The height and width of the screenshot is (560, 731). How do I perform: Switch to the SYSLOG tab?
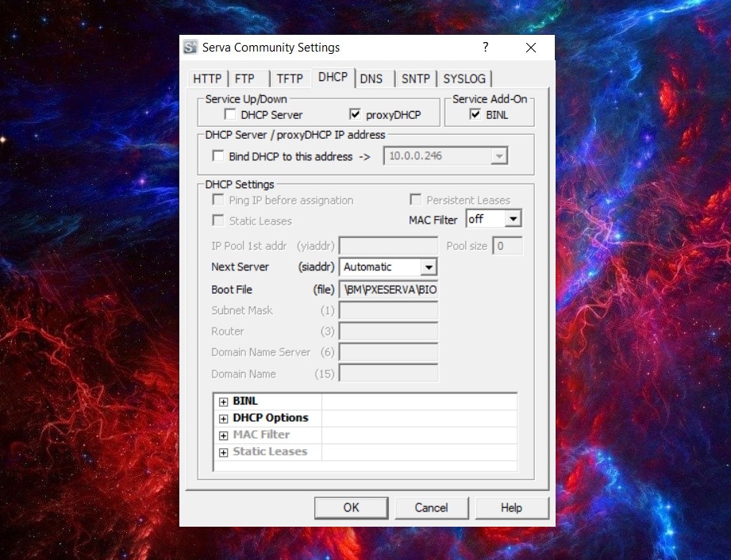pyautogui.click(x=464, y=79)
